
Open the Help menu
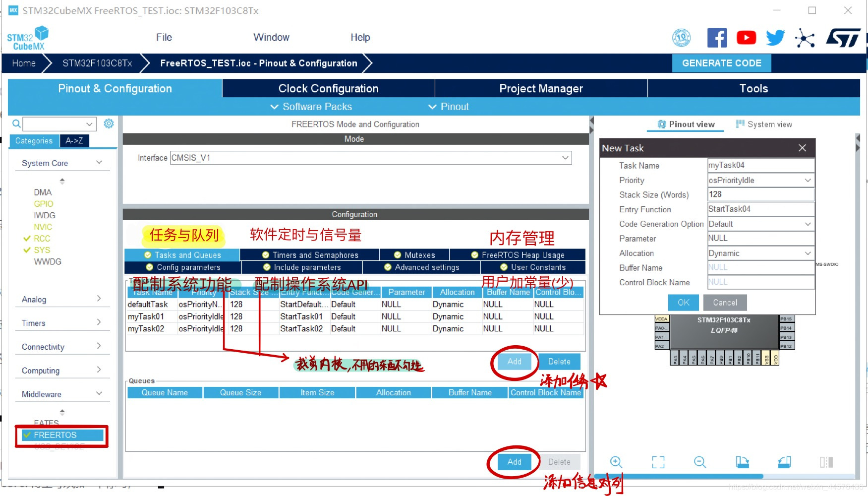[x=360, y=37]
